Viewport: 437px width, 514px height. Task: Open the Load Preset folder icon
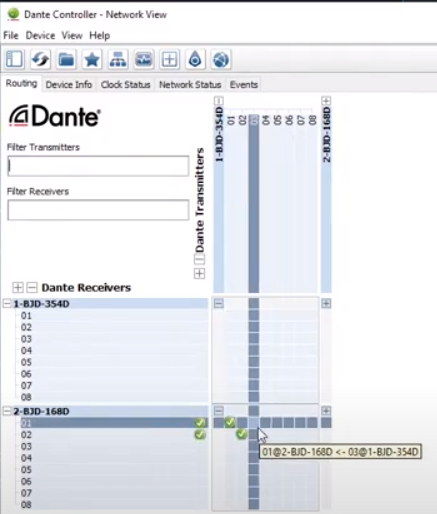pos(66,60)
